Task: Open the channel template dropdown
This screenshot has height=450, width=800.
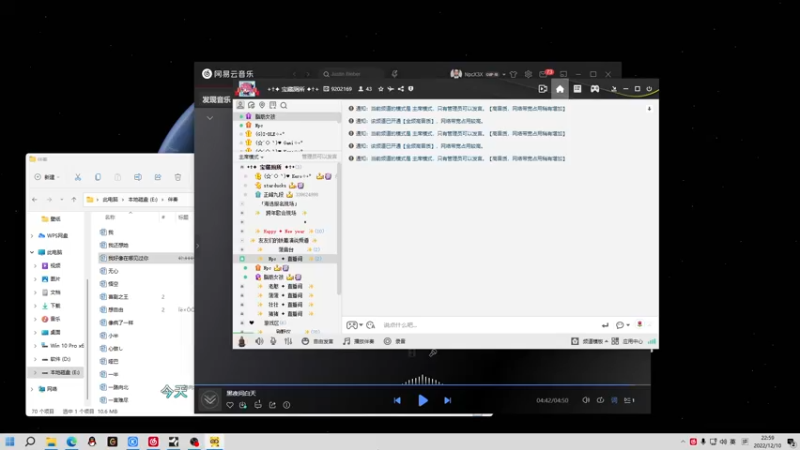Action: [590, 341]
